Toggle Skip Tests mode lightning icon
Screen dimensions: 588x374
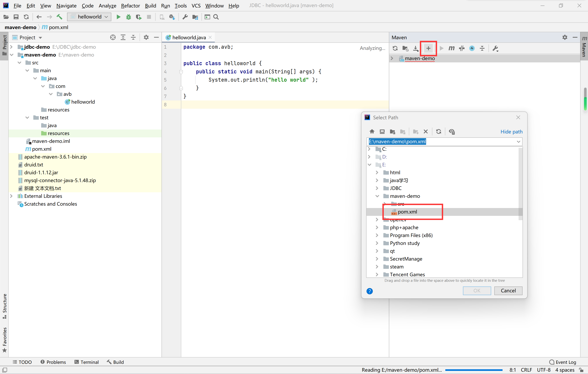[472, 48]
